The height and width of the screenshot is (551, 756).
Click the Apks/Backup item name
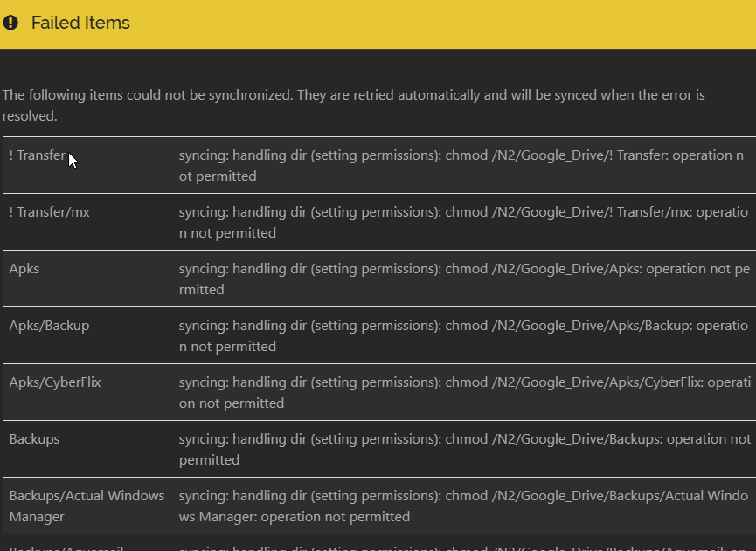tap(49, 326)
